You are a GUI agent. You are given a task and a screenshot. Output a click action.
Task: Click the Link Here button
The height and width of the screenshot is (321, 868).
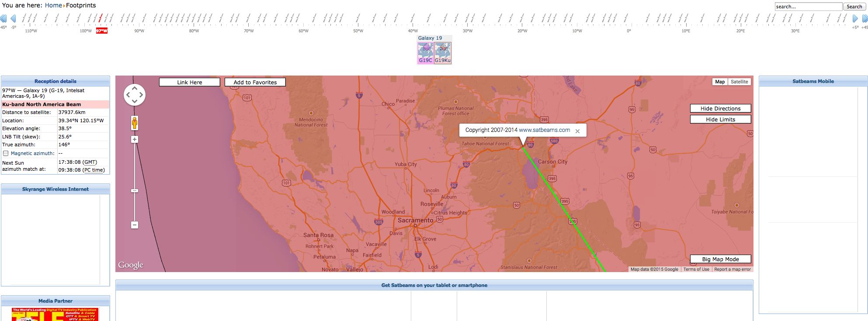pos(190,82)
